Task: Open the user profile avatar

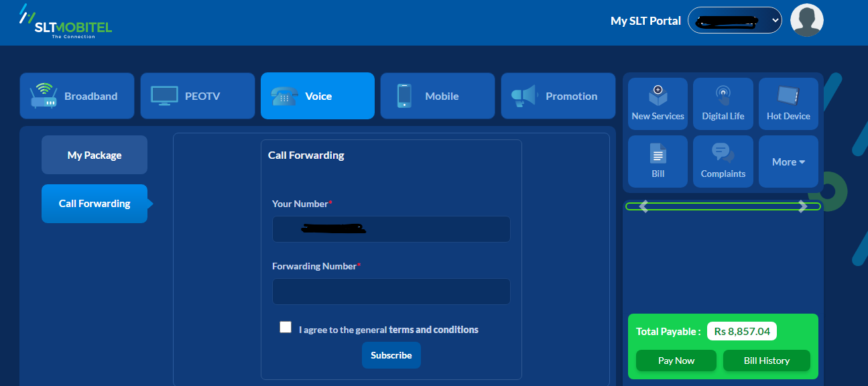Action: coord(807,20)
